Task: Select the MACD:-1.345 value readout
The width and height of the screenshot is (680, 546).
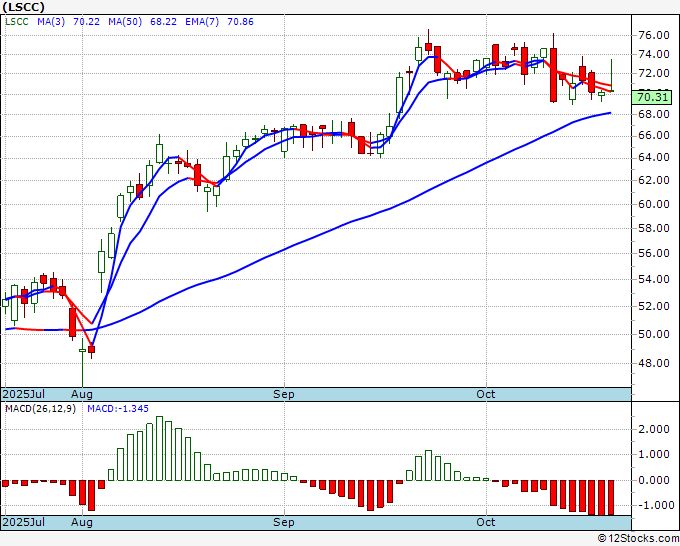Action: pyautogui.click(x=118, y=409)
